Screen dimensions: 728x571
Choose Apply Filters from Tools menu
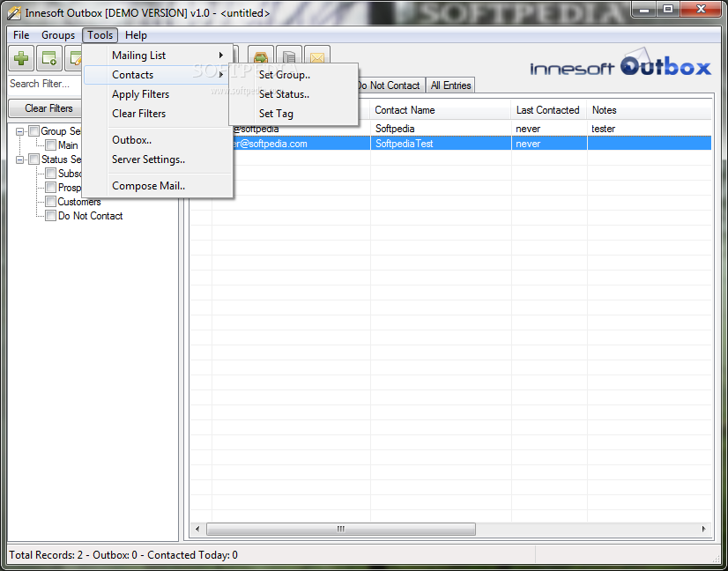tap(158, 94)
